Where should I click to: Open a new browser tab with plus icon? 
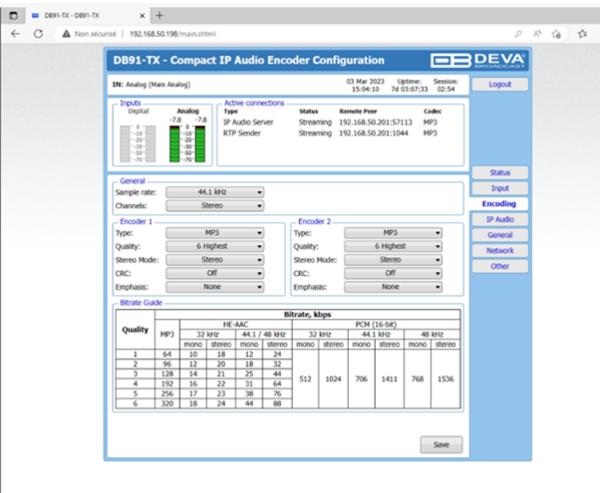pyautogui.click(x=160, y=16)
